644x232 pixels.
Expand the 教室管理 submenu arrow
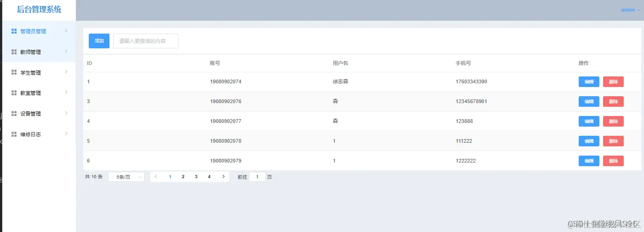tap(66, 92)
